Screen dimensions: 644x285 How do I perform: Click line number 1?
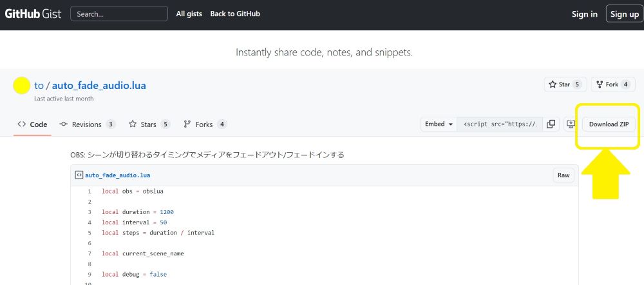(x=89, y=192)
